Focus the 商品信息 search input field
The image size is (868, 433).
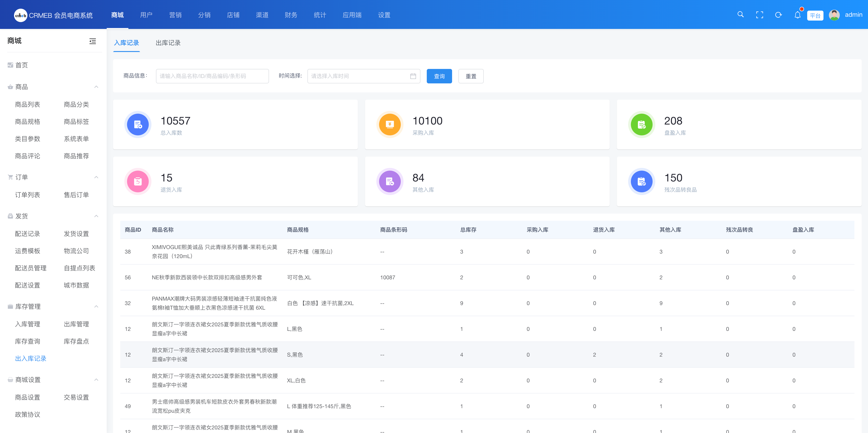[212, 76]
